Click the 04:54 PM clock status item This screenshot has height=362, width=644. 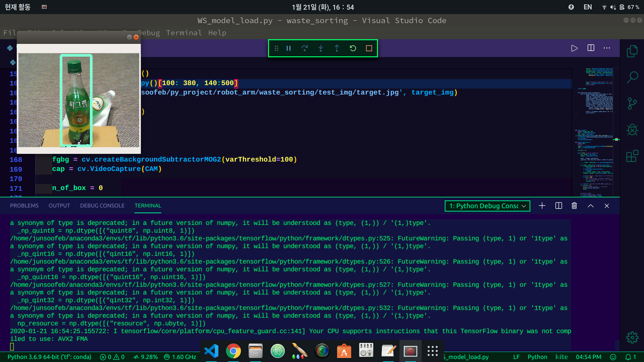click(589, 357)
